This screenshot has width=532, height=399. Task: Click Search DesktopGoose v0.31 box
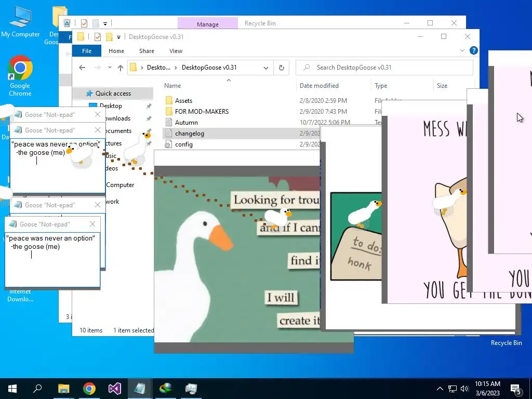(384, 68)
